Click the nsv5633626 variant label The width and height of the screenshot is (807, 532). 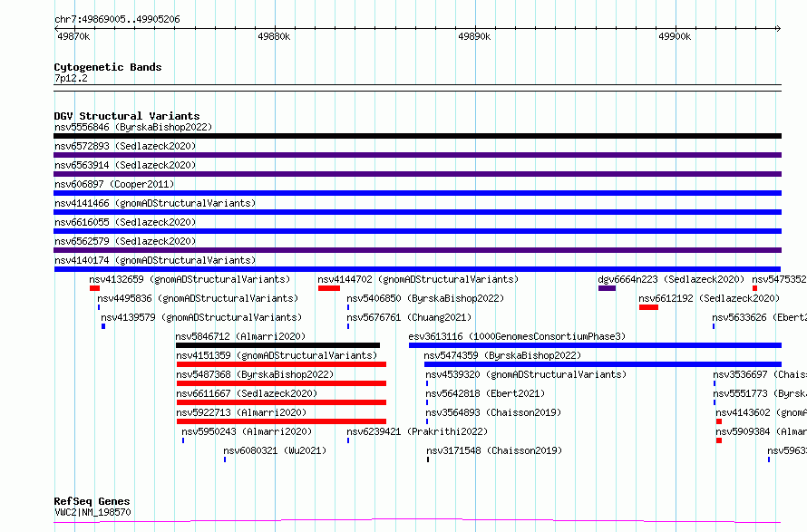coord(760,317)
